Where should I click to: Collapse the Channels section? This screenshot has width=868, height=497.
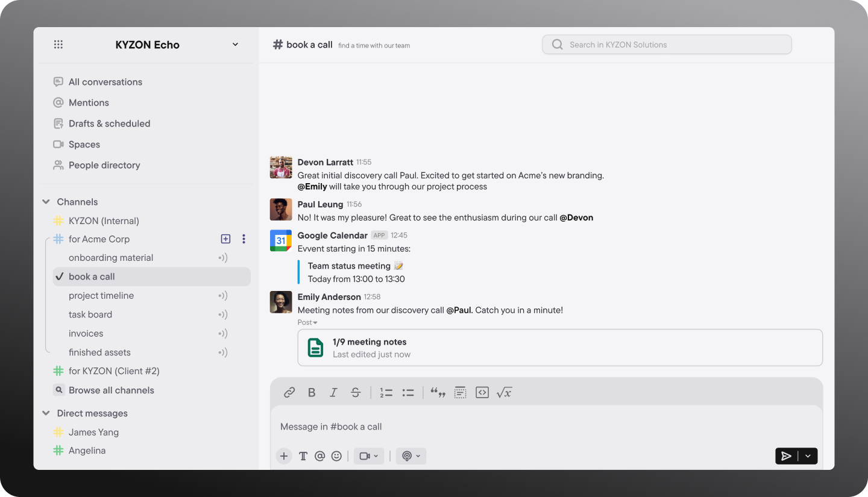tap(46, 202)
